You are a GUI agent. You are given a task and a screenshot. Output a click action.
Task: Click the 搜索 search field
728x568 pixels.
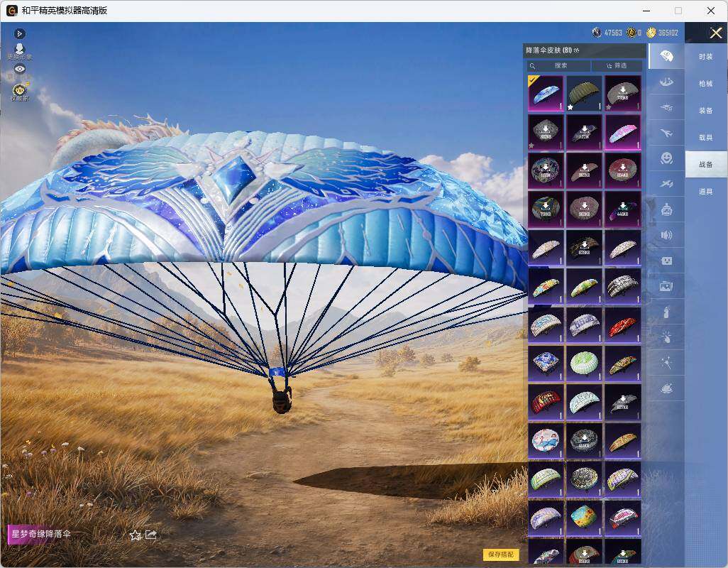(558, 65)
